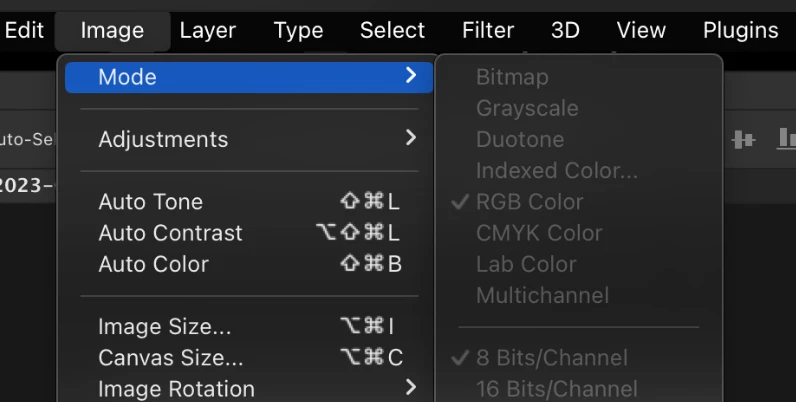Choose Auto Tone from Image menu
This screenshot has height=402, width=796.
(249, 202)
